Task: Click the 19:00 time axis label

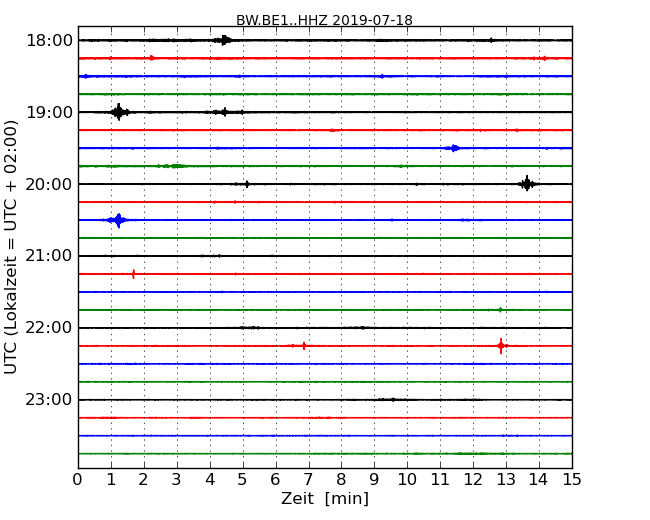Action: pyautogui.click(x=49, y=112)
